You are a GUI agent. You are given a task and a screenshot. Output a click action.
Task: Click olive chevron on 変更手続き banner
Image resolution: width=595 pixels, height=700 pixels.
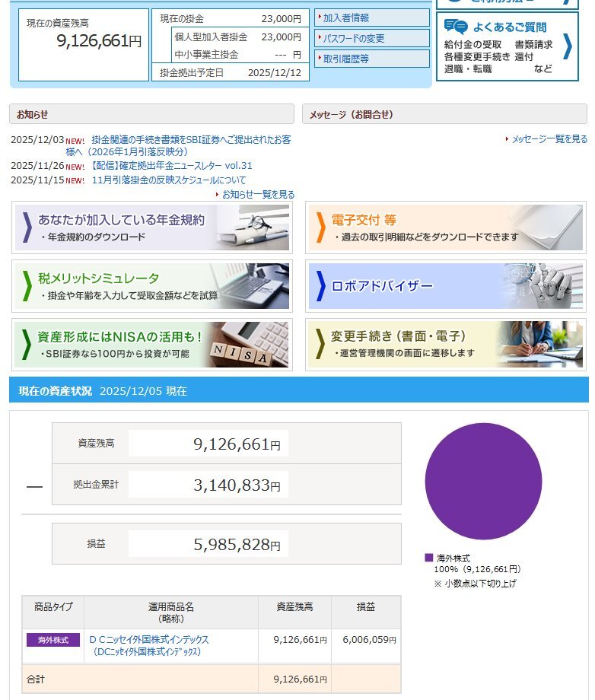tap(320, 344)
